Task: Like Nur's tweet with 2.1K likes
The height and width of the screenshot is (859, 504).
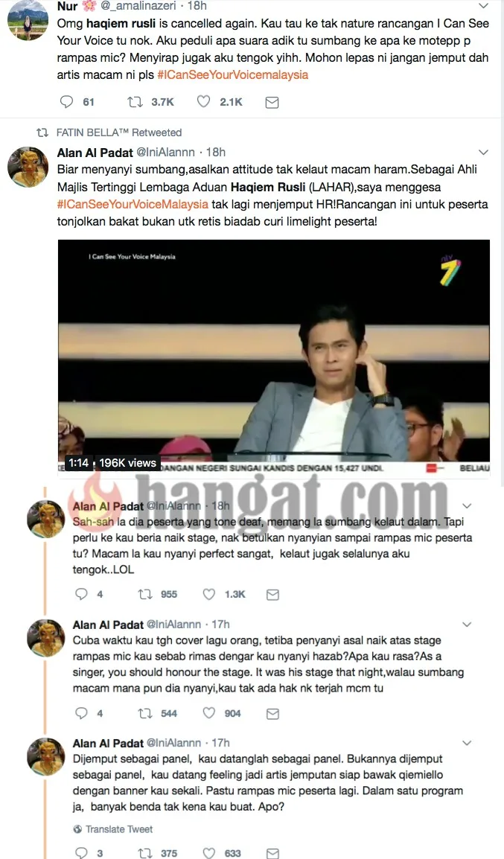Action: pos(203,102)
